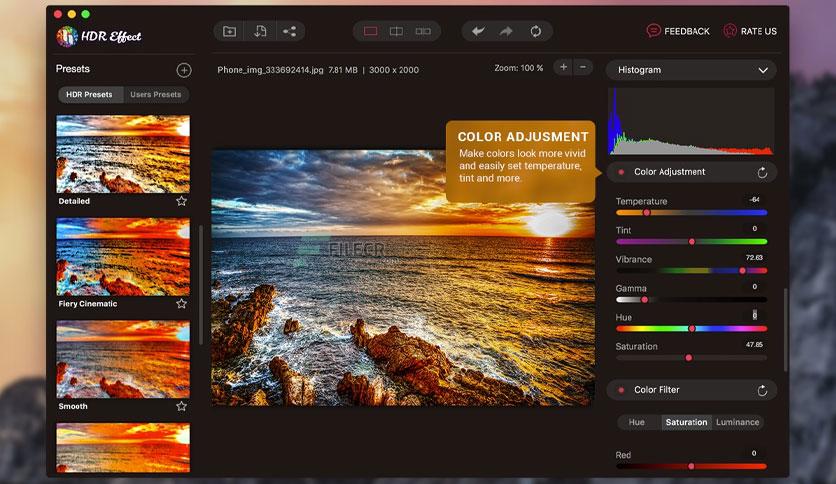Click the Hue value field
The height and width of the screenshot is (484, 836).
[754, 315]
